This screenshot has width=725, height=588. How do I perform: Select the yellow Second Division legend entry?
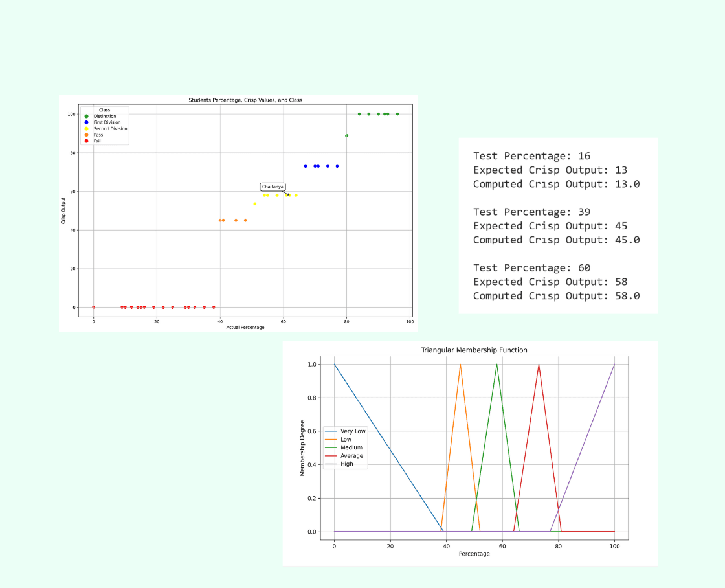click(110, 128)
